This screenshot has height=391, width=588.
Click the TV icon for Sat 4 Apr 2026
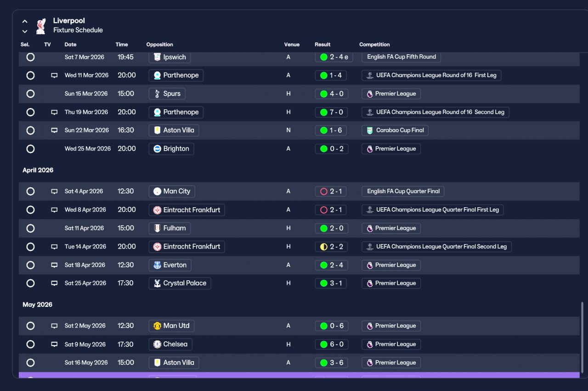[54, 191]
